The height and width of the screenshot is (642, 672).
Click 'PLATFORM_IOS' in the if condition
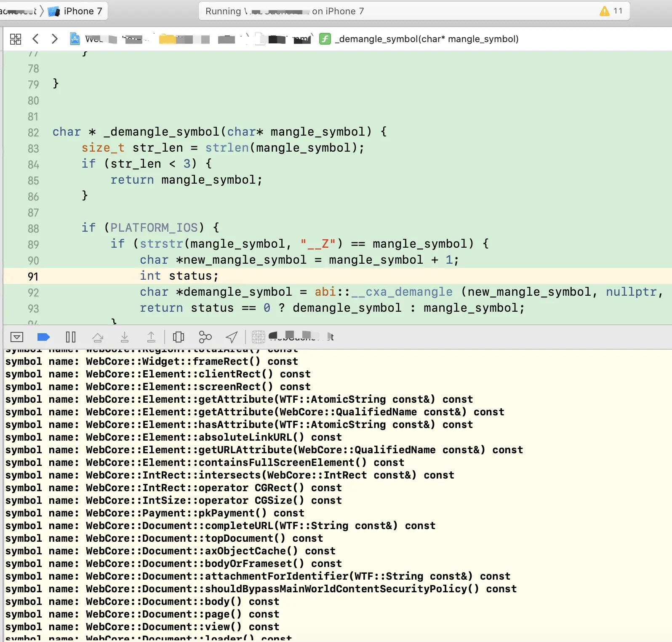pyautogui.click(x=154, y=228)
